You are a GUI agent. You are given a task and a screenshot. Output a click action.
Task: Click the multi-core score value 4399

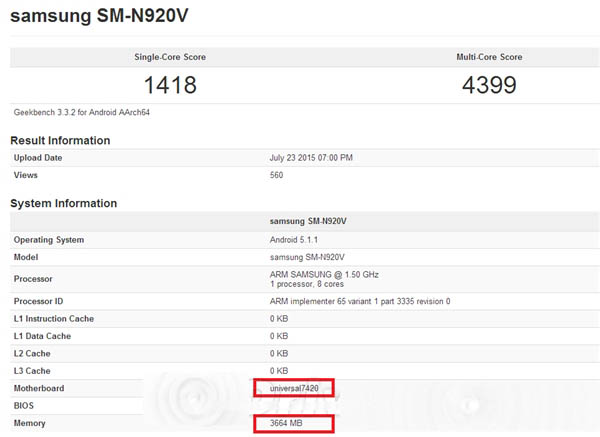pos(489,84)
